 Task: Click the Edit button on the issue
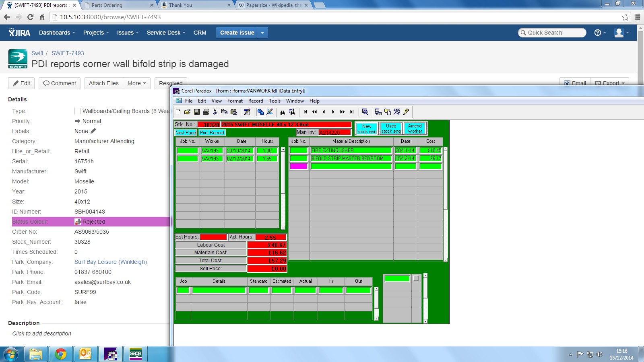click(x=21, y=83)
